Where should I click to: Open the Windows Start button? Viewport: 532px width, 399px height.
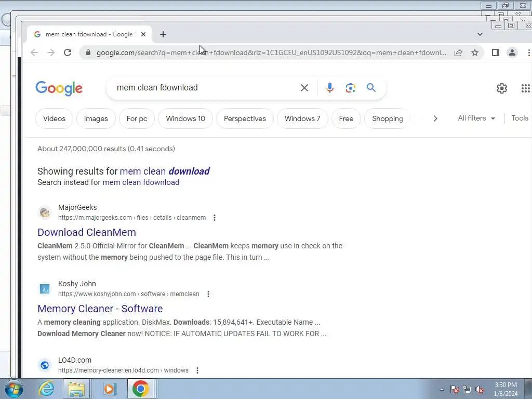14,389
